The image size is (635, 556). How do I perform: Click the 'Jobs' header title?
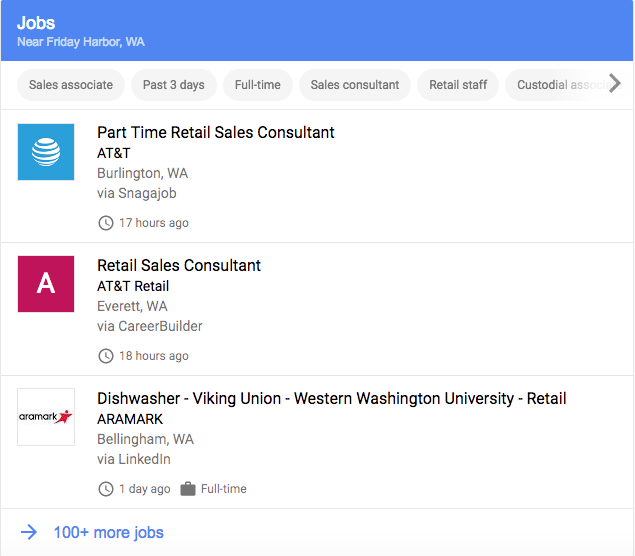(x=36, y=23)
